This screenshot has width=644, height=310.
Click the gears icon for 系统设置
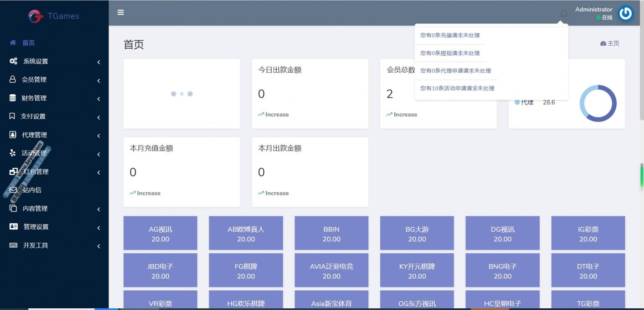click(x=13, y=61)
